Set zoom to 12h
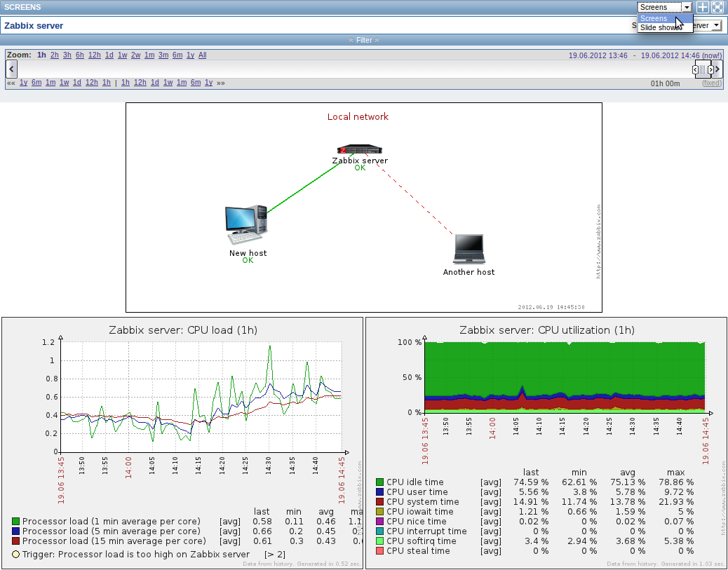 pos(95,55)
